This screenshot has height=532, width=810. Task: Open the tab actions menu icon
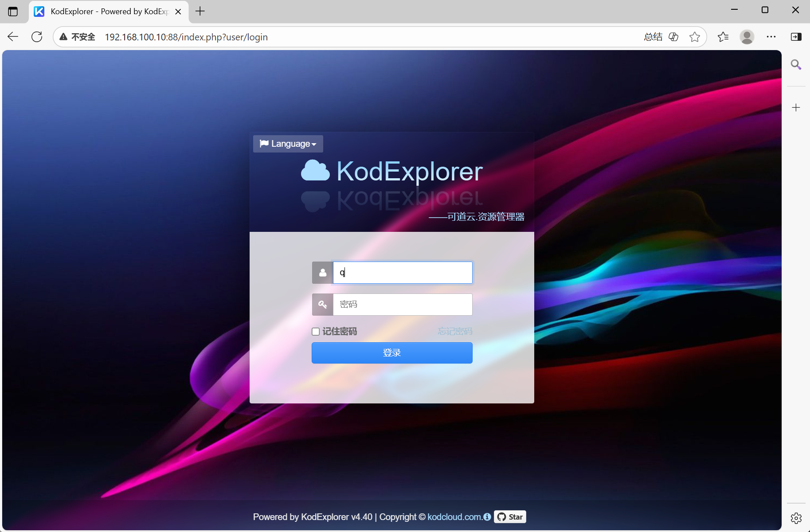13,12
